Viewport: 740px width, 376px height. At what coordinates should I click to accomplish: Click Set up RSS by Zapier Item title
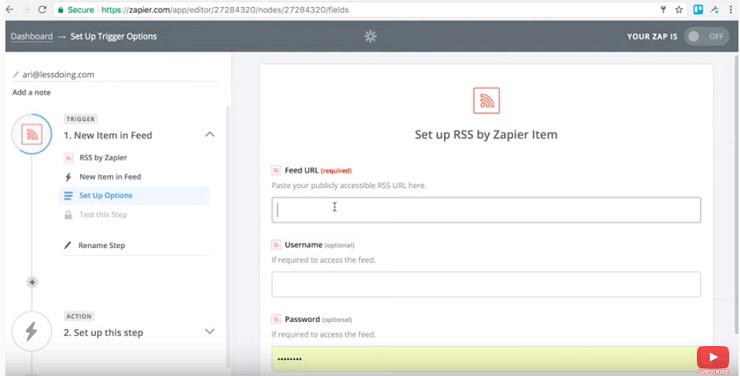pos(486,134)
